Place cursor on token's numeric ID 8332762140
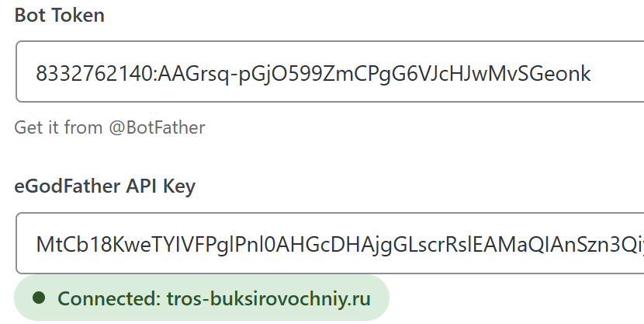The image size is (644, 324). (x=93, y=74)
